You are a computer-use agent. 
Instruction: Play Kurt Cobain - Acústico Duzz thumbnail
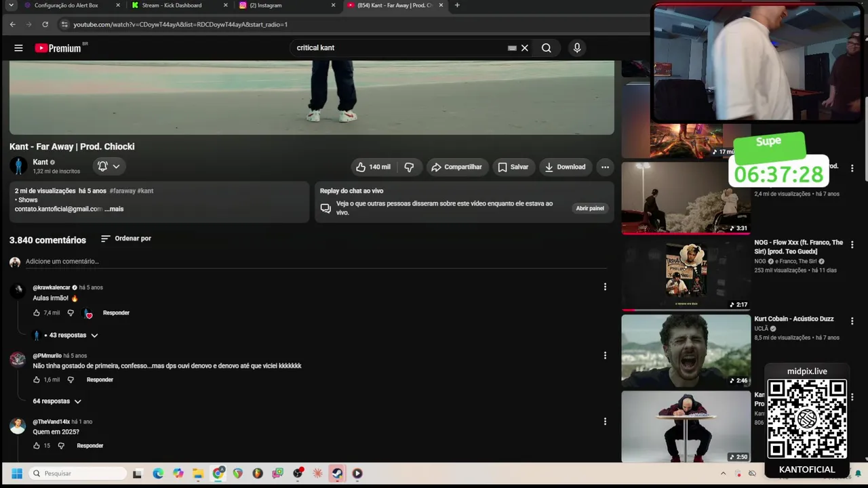click(x=686, y=351)
